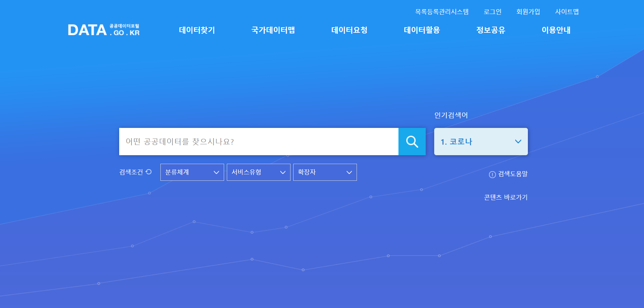Screen dimensions: 644x308
Task: Click the 검색도움말 info icon
Action: click(x=492, y=175)
